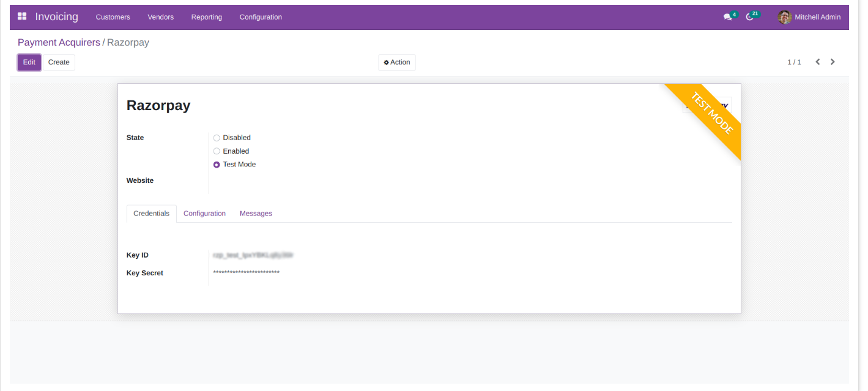Open the Vendors menu in the top bar
The image size is (868, 391).
161,17
